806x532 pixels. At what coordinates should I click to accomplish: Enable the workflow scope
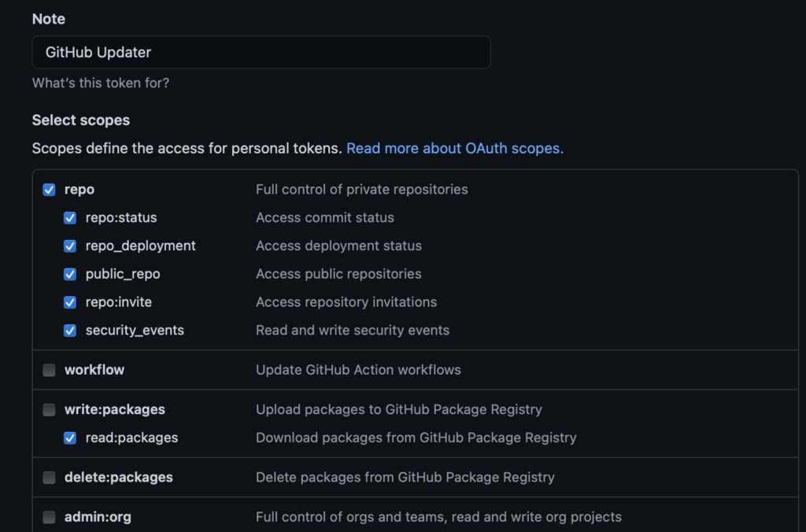coord(49,369)
